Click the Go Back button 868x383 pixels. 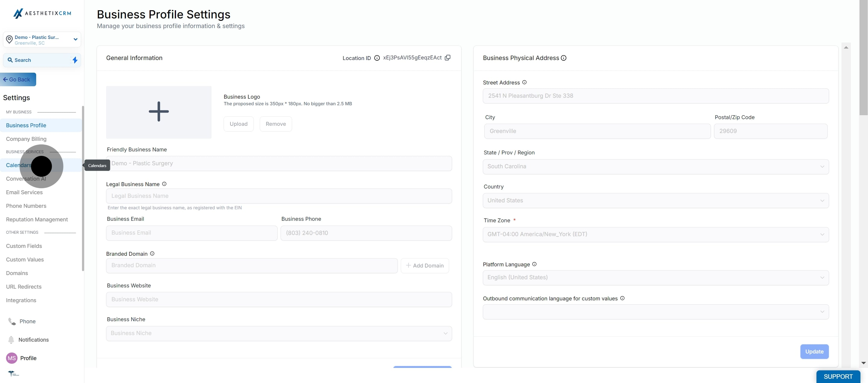17,80
